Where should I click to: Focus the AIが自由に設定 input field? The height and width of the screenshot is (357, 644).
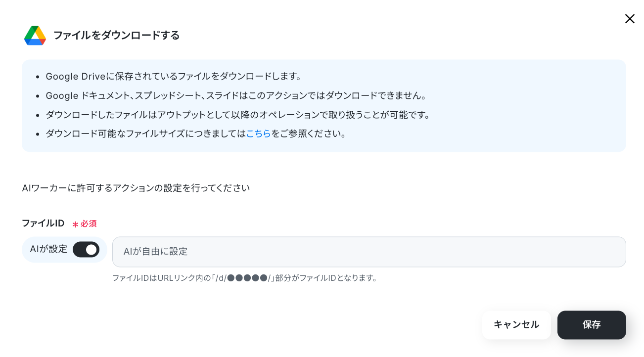(x=369, y=252)
